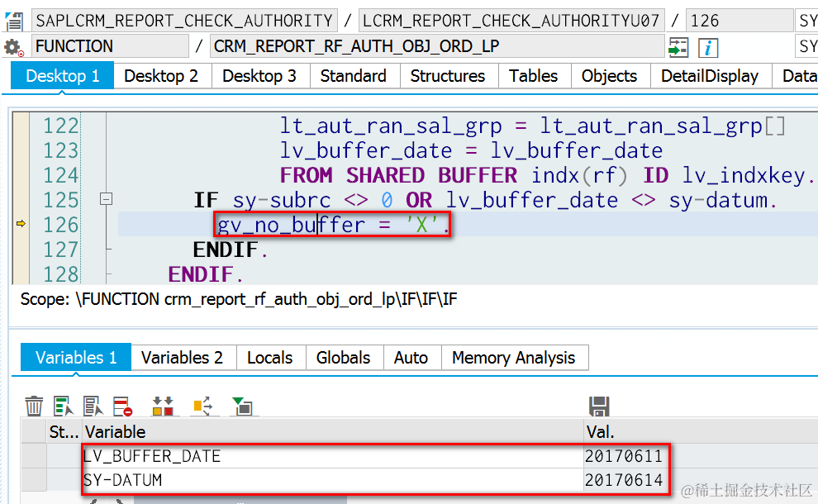Select the row header of LV_BUFFER_DATE row
The image size is (818, 504).
point(34,456)
